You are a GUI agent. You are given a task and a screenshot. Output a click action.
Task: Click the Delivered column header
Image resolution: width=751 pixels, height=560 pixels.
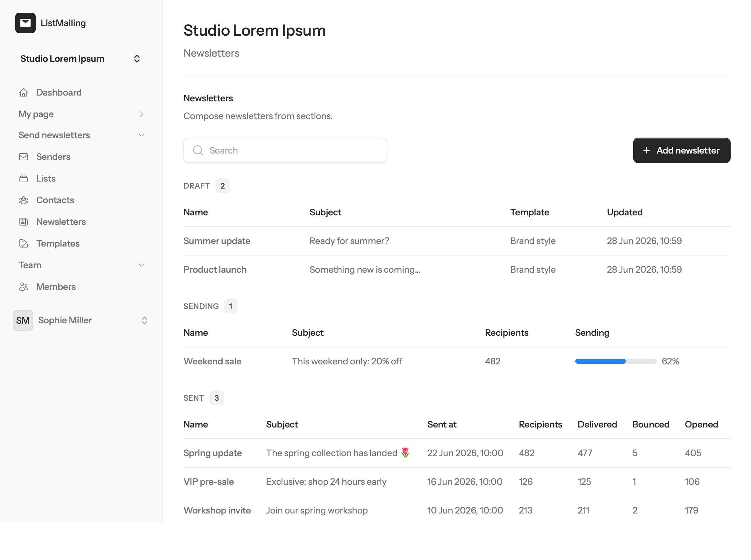click(597, 425)
